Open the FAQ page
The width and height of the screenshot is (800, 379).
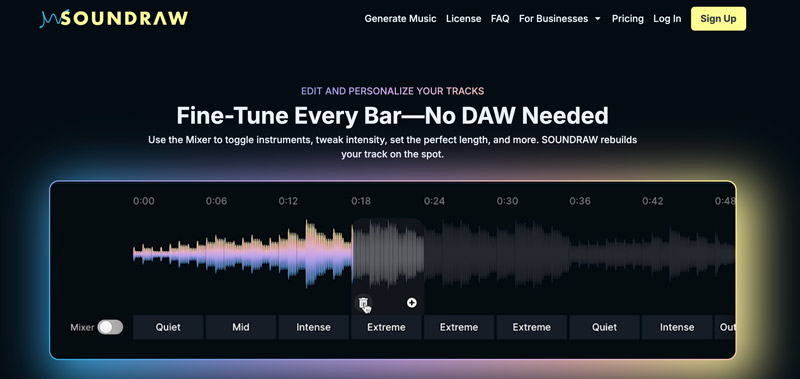[500, 19]
